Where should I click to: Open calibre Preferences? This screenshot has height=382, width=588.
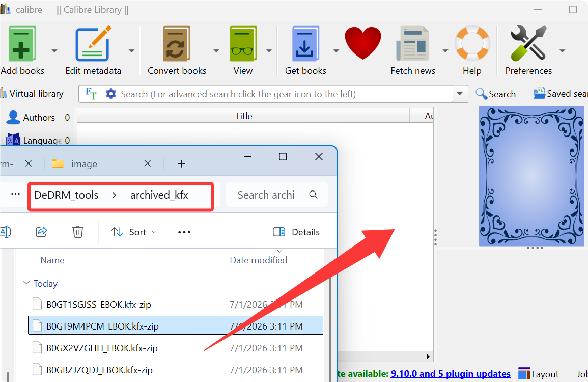[x=528, y=50]
